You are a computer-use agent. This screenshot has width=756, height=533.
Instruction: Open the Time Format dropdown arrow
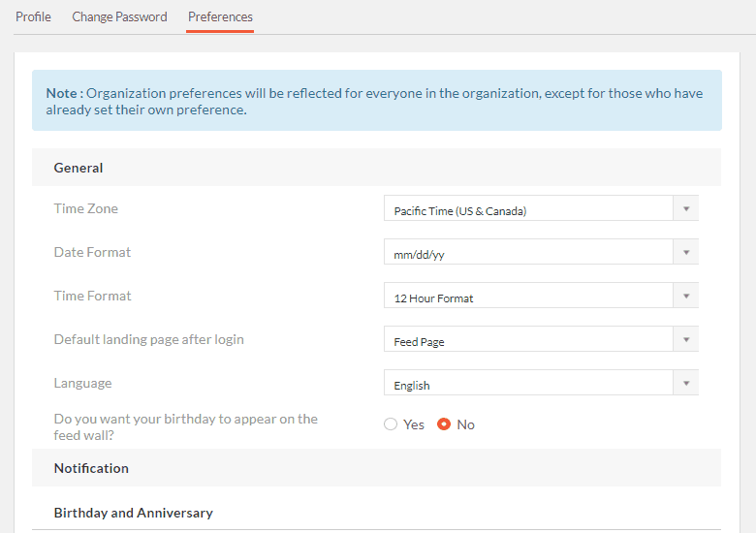[686, 296]
